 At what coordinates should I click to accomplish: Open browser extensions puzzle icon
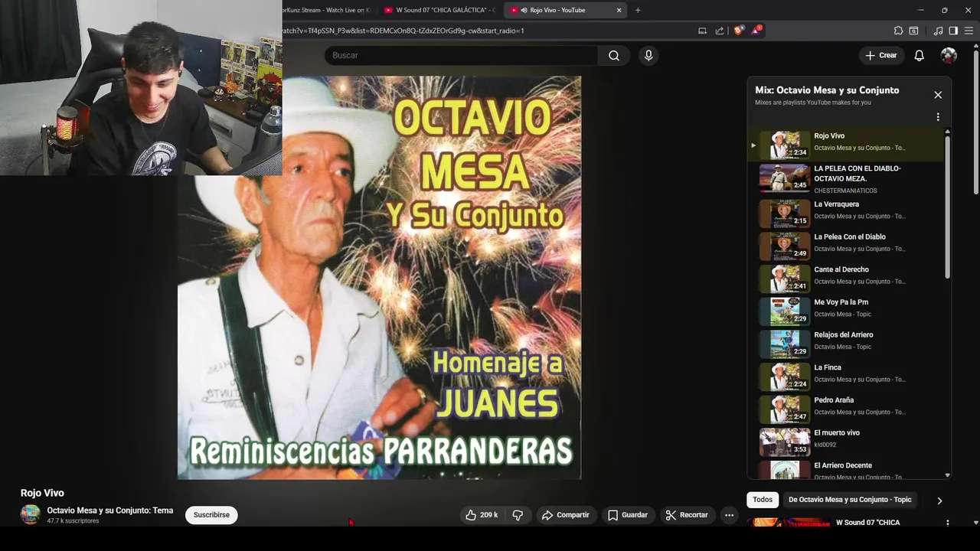pyautogui.click(x=898, y=31)
